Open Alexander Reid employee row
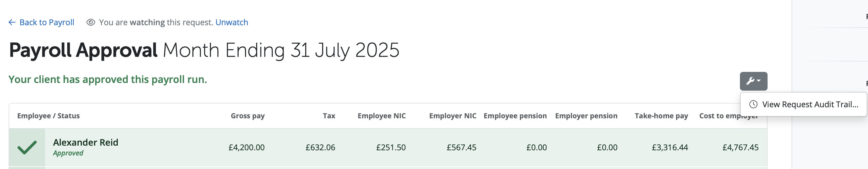 coord(388,147)
